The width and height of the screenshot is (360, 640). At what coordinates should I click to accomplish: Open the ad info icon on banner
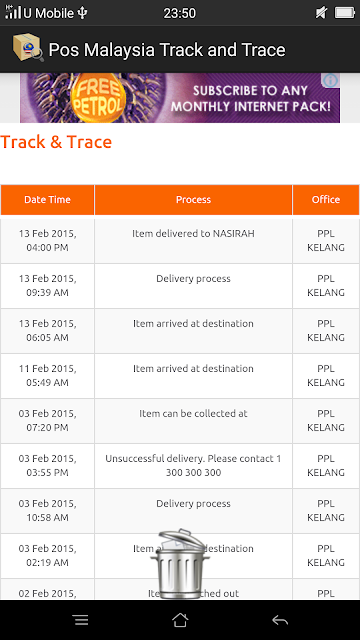click(x=330, y=80)
